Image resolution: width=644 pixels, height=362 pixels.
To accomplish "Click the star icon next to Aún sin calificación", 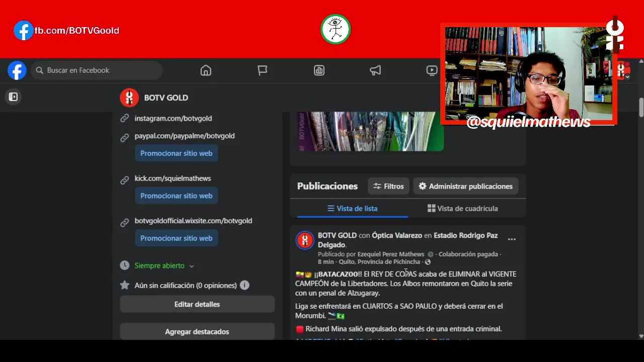I will point(125,285).
